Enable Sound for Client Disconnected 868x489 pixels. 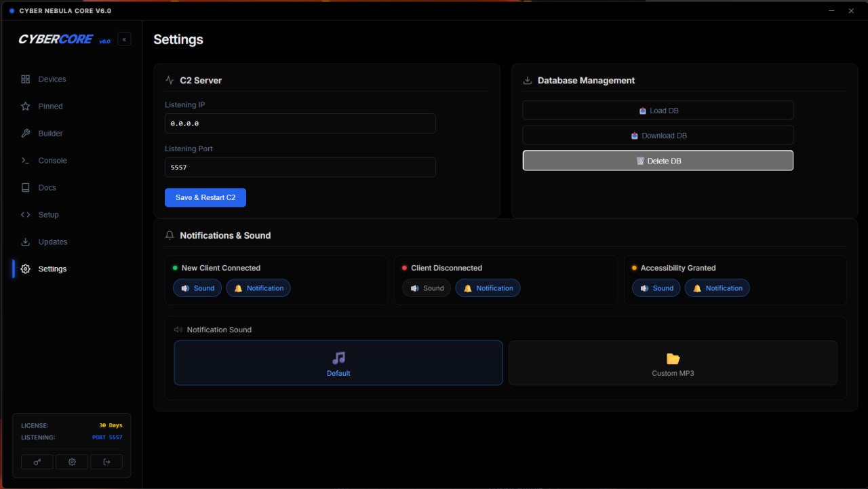427,288
